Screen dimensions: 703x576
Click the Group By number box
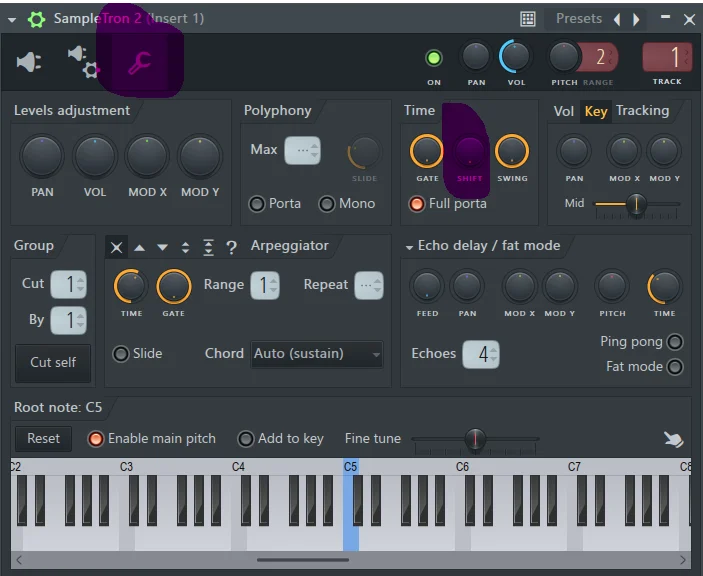[69, 320]
